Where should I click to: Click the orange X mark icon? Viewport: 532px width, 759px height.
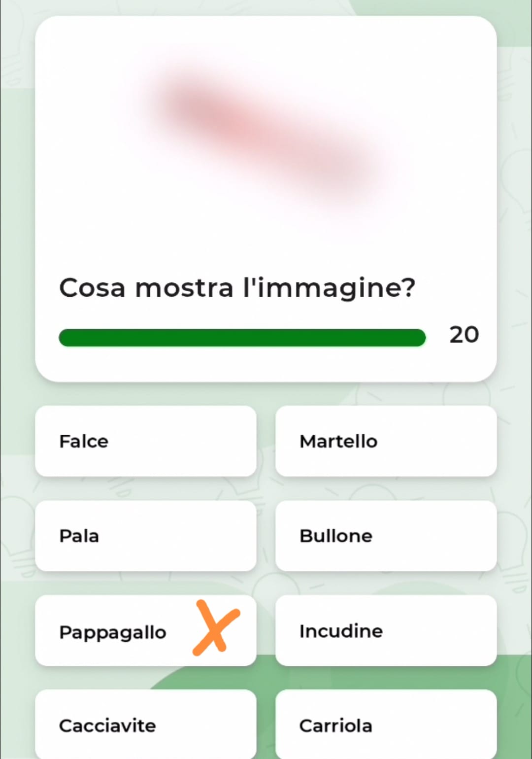point(216,627)
